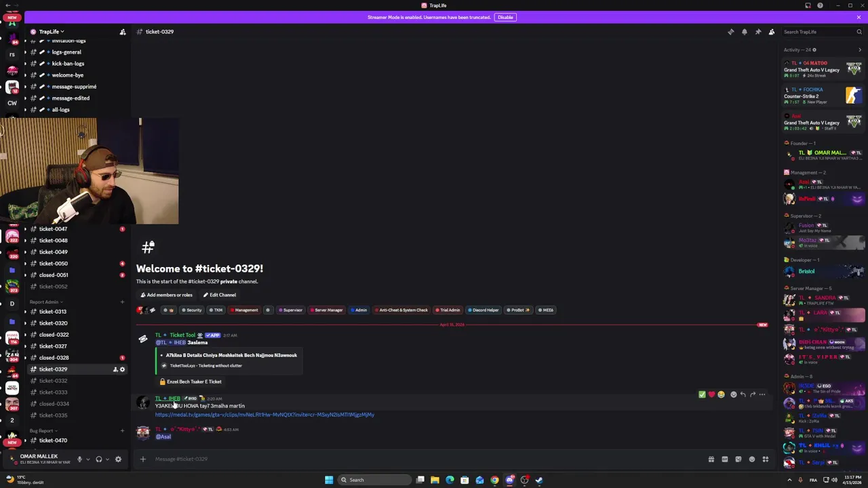Click the Supervisor role tag

click(x=290, y=310)
